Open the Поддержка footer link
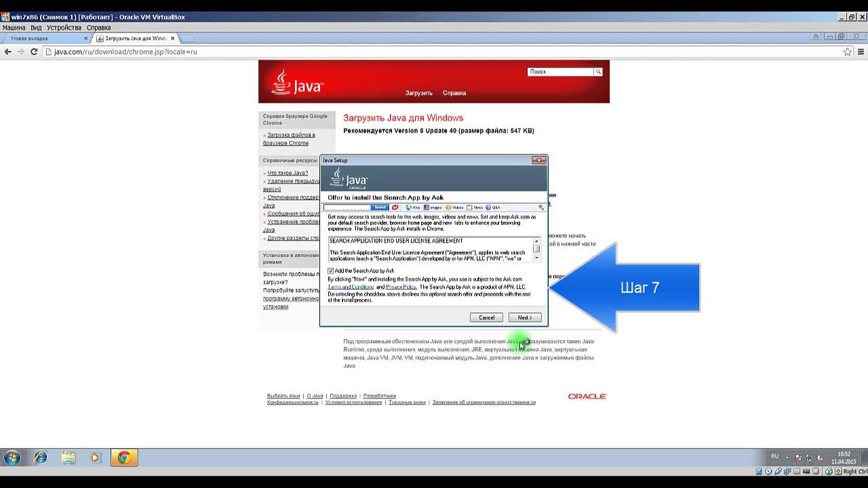This screenshot has width=868, height=488. pyautogui.click(x=343, y=396)
